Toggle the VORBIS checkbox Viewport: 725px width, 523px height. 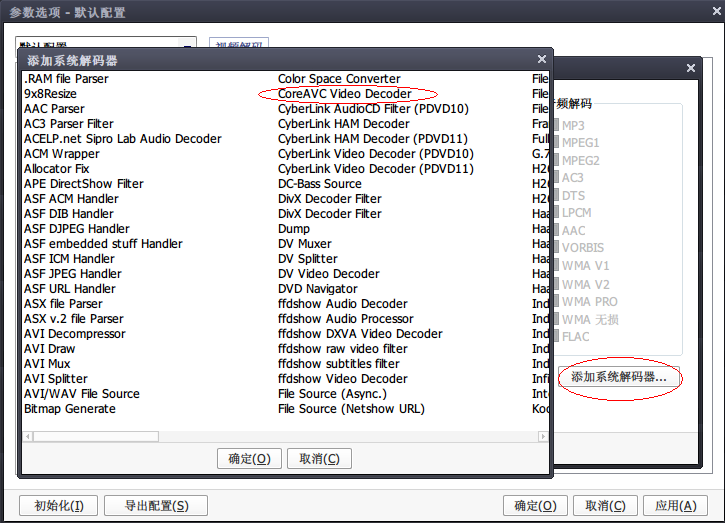(x=556, y=247)
